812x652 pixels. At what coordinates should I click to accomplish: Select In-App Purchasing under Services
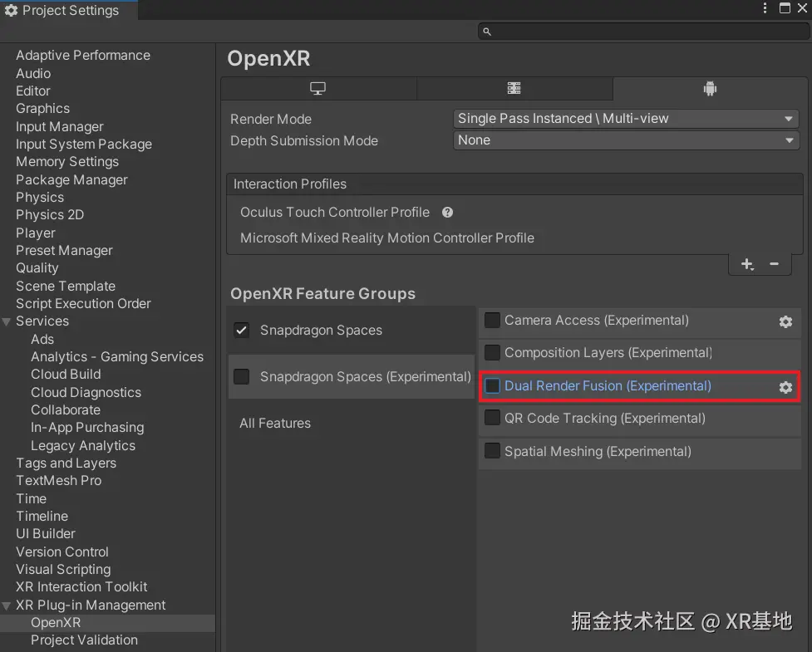pos(87,428)
